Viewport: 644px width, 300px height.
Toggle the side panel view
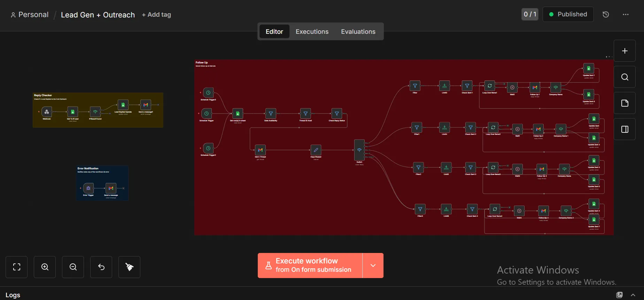(625, 129)
